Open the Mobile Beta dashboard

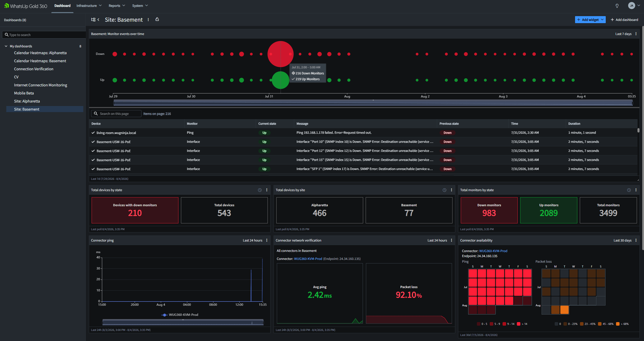[24, 93]
